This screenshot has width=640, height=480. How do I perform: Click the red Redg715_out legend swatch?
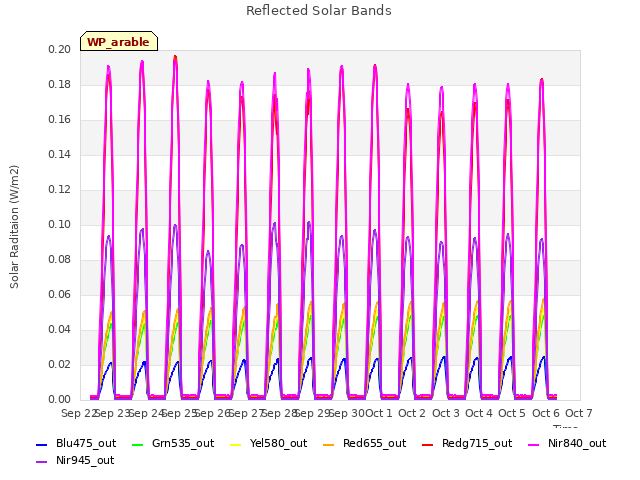(x=428, y=444)
